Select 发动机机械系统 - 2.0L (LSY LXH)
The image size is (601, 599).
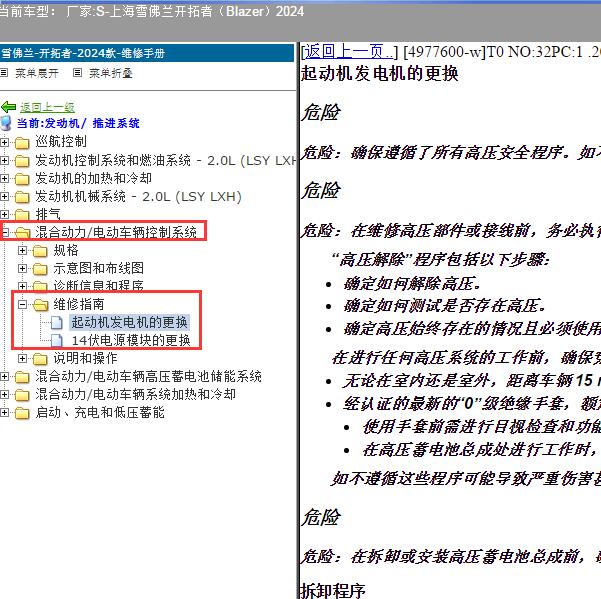138,196
